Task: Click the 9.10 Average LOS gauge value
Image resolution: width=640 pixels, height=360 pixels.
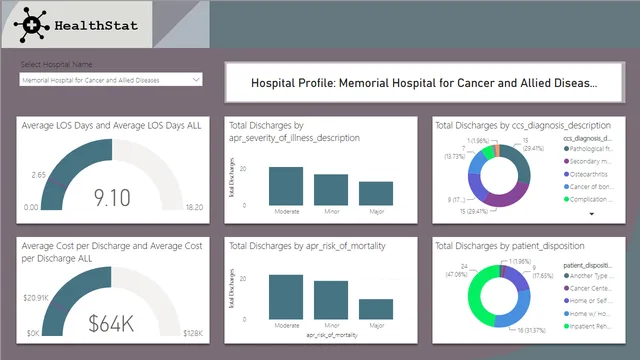Action: (112, 198)
